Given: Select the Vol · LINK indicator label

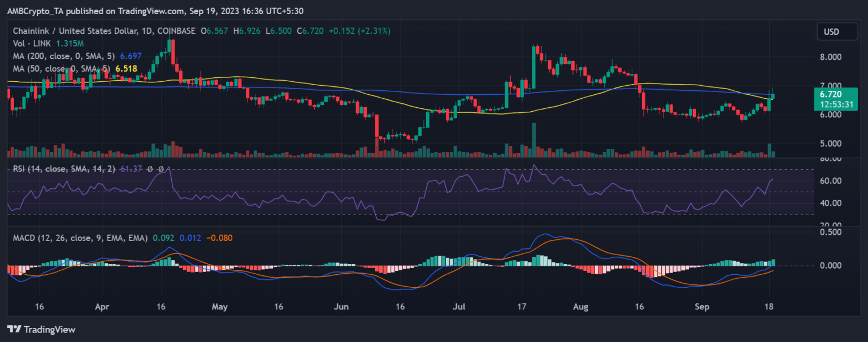Looking at the screenshot, I should (33, 45).
